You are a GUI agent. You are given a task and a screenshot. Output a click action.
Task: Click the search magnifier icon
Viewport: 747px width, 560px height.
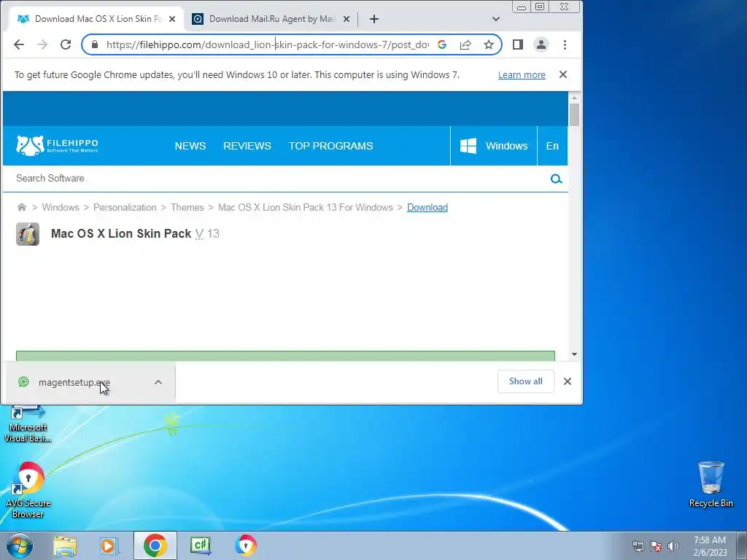click(x=556, y=179)
